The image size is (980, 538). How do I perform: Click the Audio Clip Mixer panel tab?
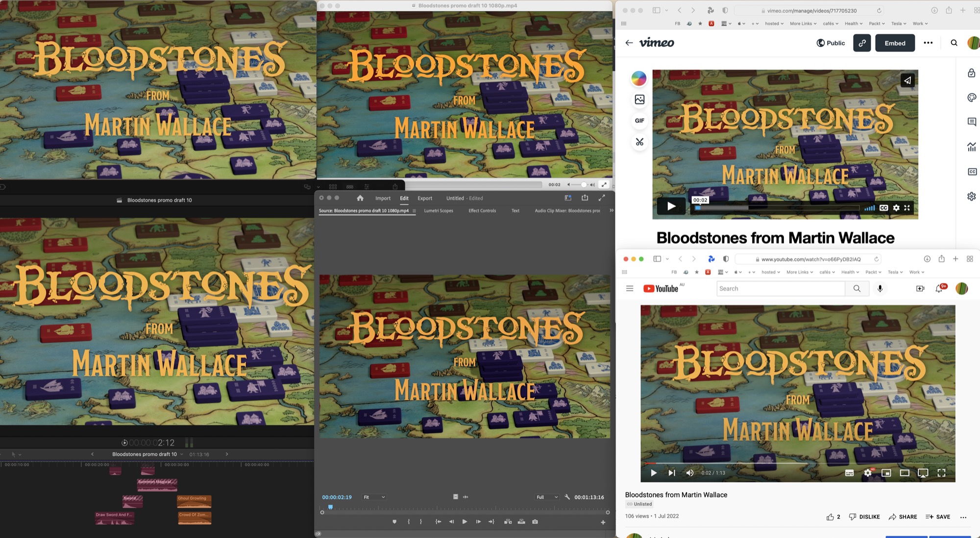(x=567, y=210)
